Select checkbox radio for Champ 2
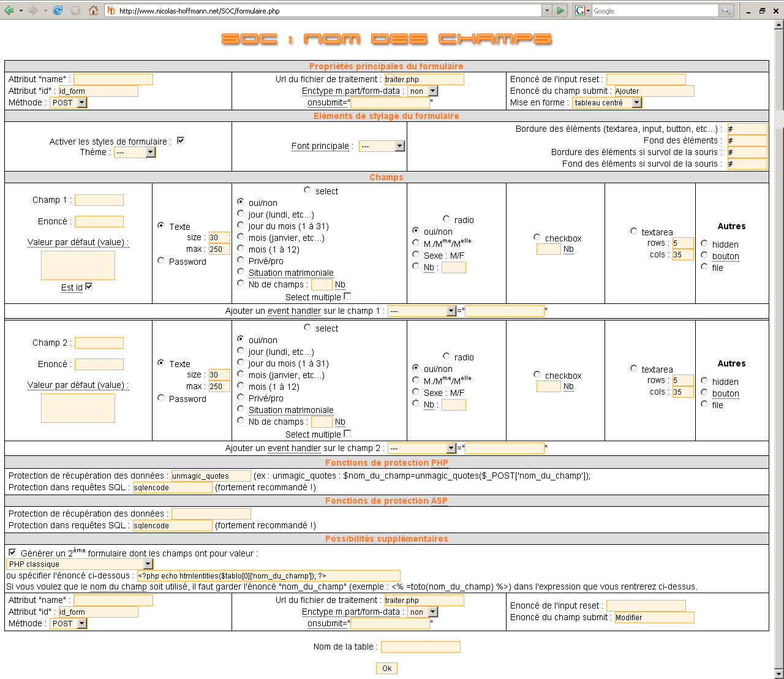This screenshot has height=679, width=784. pos(537,374)
